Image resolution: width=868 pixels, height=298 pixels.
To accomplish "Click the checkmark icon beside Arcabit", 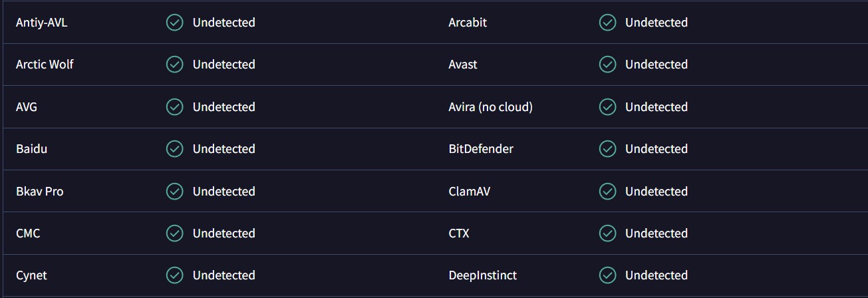I will (x=607, y=23).
